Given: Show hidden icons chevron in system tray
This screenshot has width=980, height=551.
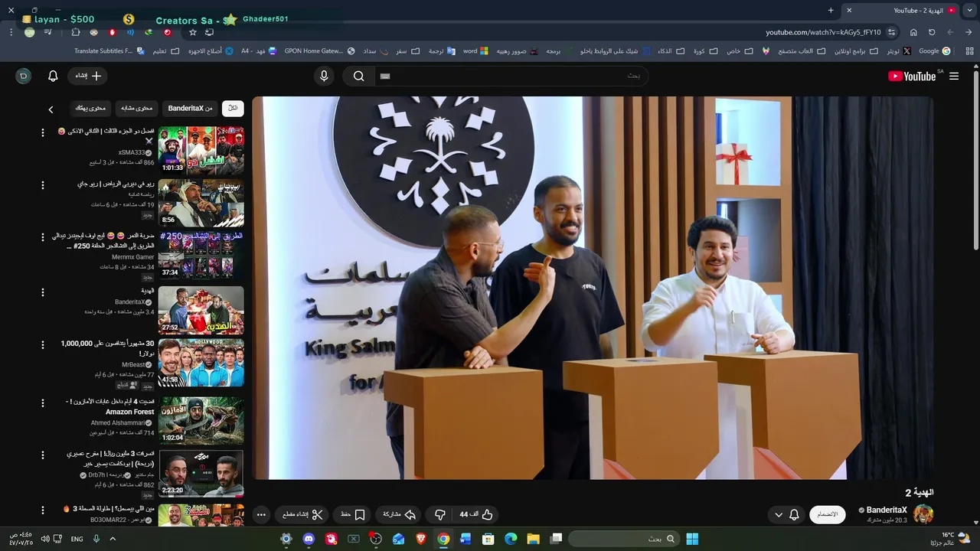Looking at the screenshot, I should [x=113, y=539].
